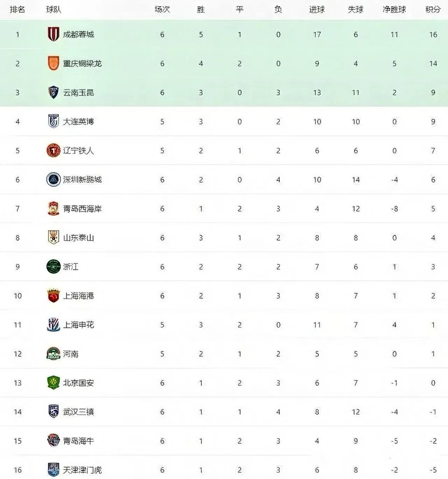Viewport: 448px width, 479px height.
Task: Click the 辽宁铁人 round red logo
Action: [53, 151]
